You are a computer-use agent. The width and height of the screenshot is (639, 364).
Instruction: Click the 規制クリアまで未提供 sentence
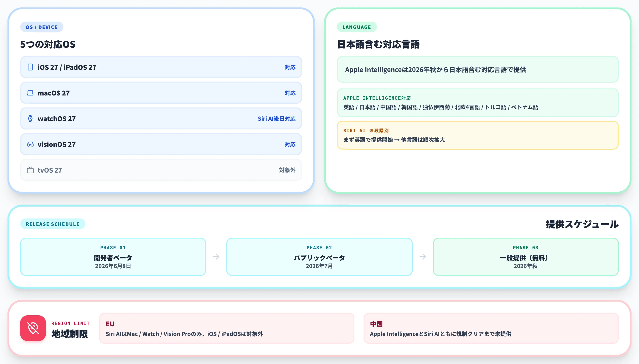click(x=440, y=334)
